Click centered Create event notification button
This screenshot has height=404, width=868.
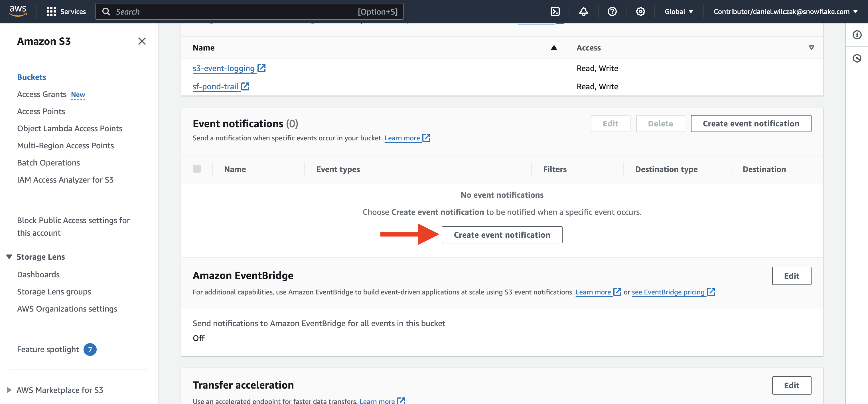pos(501,235)
